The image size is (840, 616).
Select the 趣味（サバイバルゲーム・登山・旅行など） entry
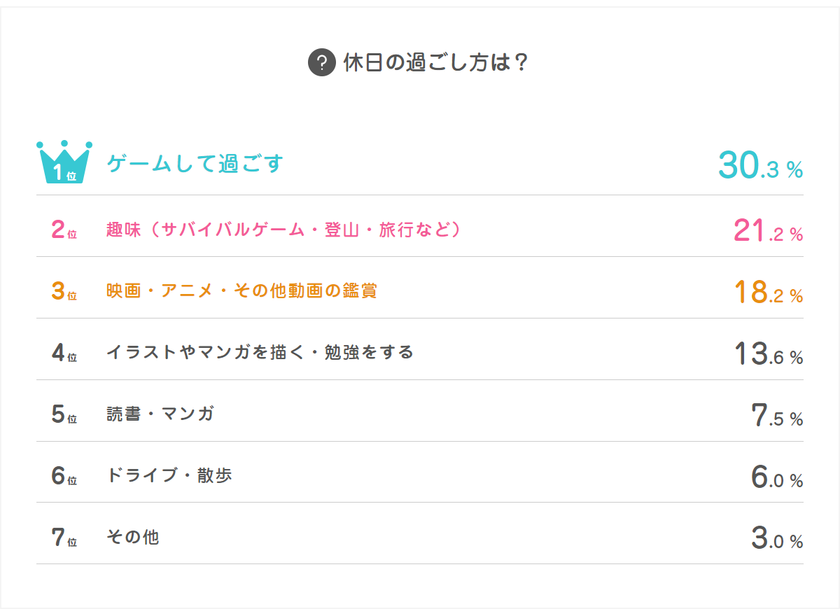click(283, 230)
